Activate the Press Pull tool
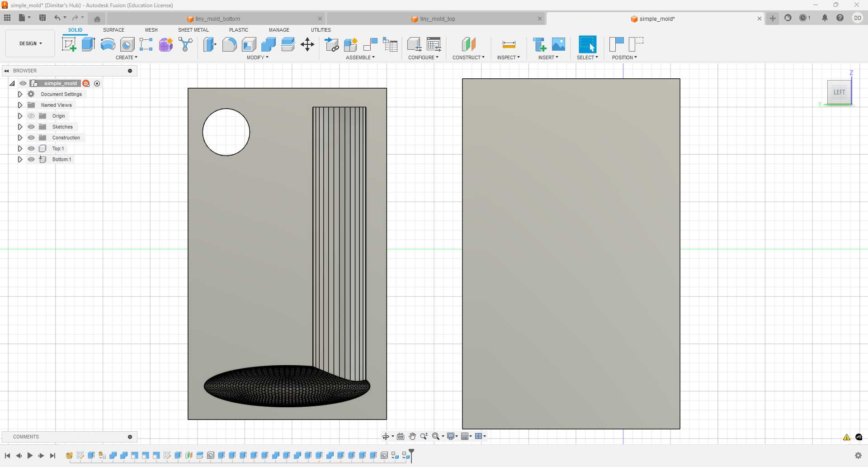Screen dimensions: 868x467 coord(210,44)
